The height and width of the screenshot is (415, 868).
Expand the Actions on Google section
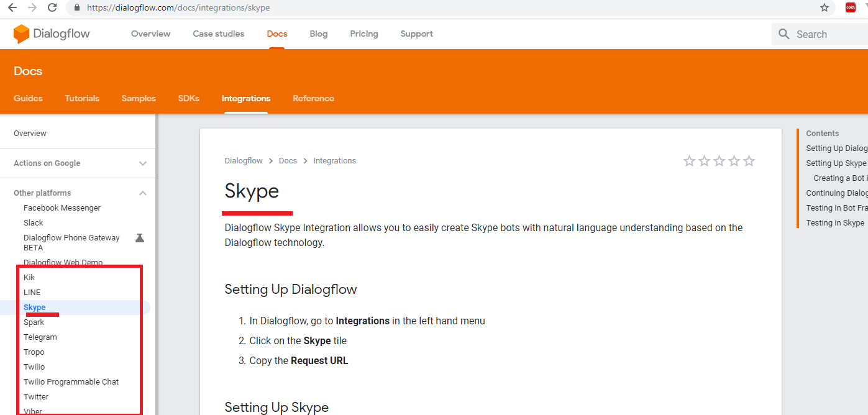coord(143,163)
